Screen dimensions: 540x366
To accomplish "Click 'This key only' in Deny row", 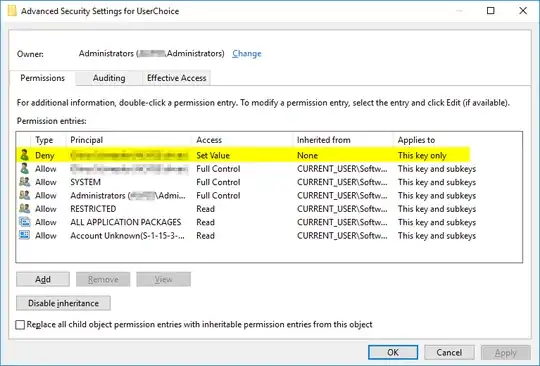I will [422, 156].
